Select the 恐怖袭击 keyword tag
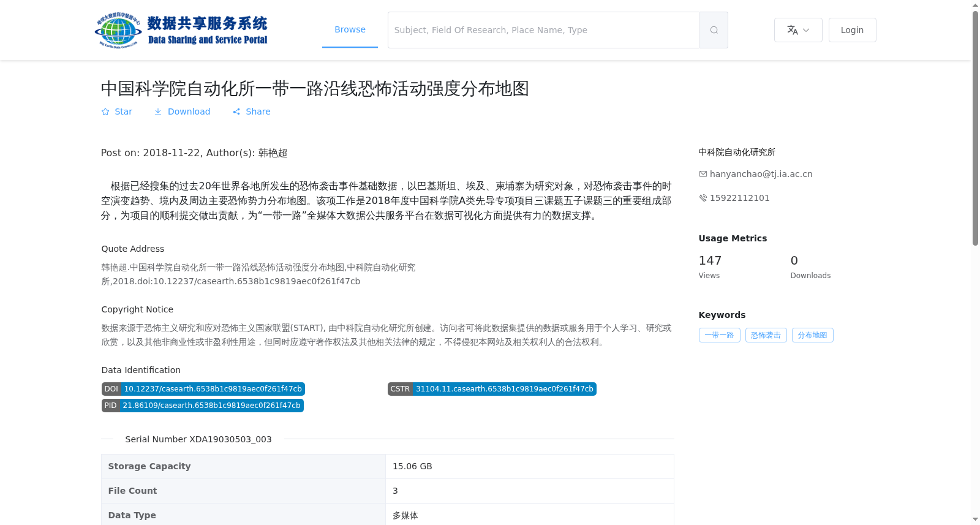This screenshot has width=980, height=525. click(x=766, y=335)
